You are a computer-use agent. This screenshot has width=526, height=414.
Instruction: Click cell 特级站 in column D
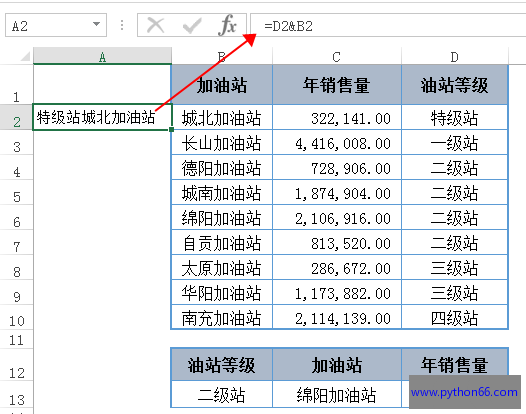point(455,117)
